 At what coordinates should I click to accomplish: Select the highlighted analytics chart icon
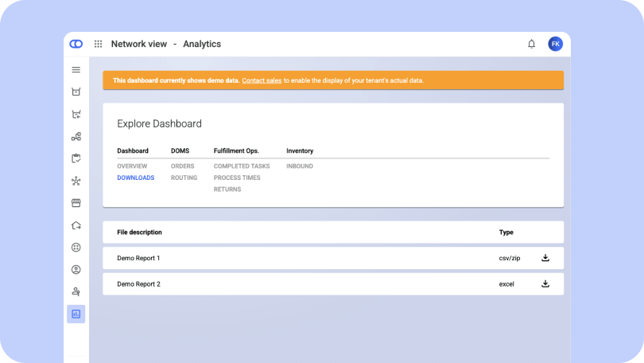click(x=76, y=314)
